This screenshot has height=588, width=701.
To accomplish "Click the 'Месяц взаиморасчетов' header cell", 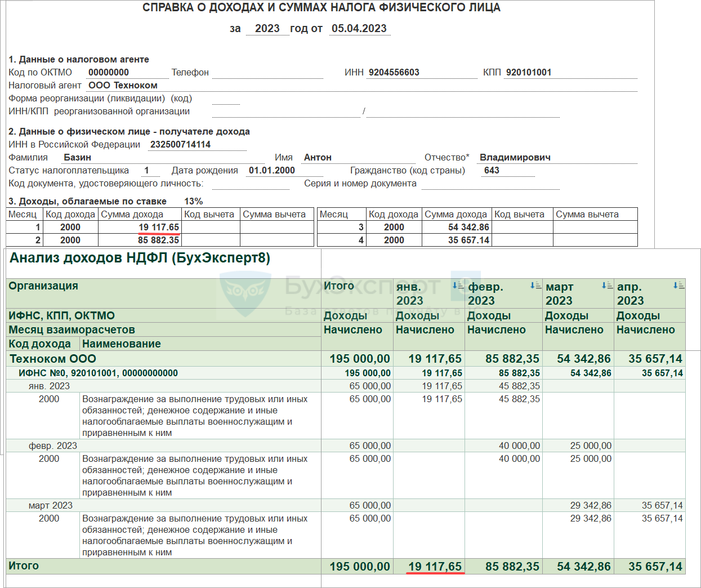I will [163, 329].
